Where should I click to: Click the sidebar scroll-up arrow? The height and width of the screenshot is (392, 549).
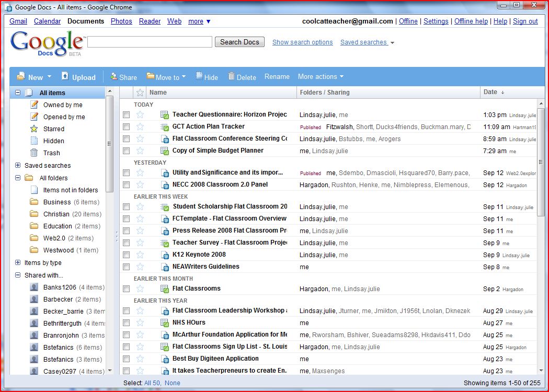[110, 91]
